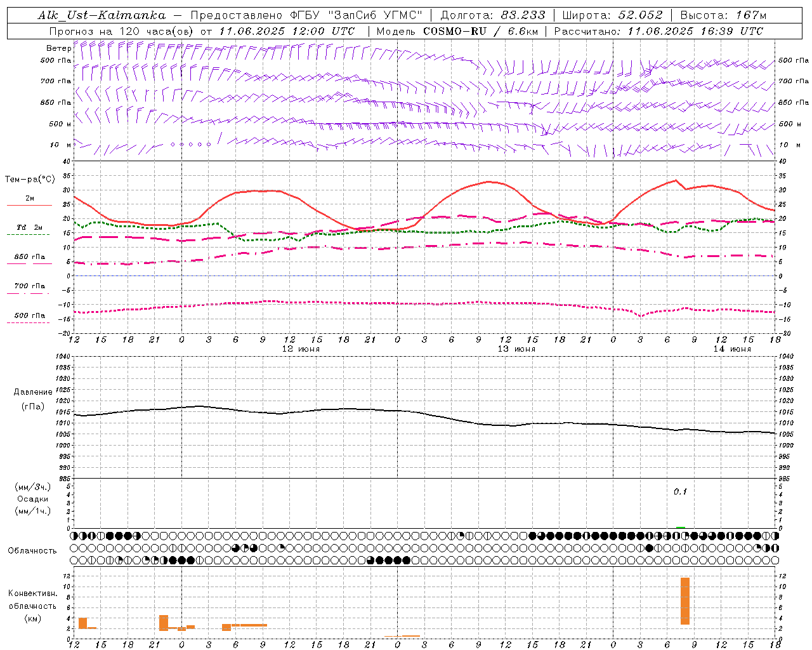The image size is (812, 650).
Task: Click the solid red 2м legend line
Action: click(29, 205)
